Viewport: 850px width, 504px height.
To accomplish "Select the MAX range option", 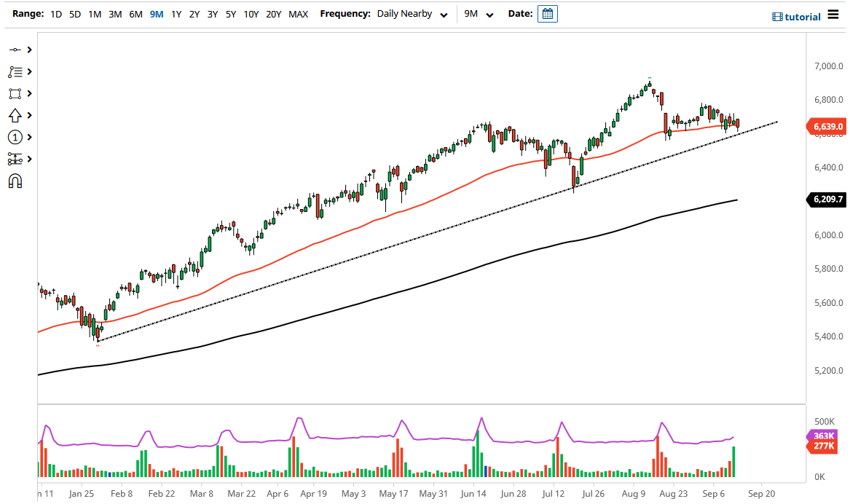I will pyautogui.click(x=298, y=13).
